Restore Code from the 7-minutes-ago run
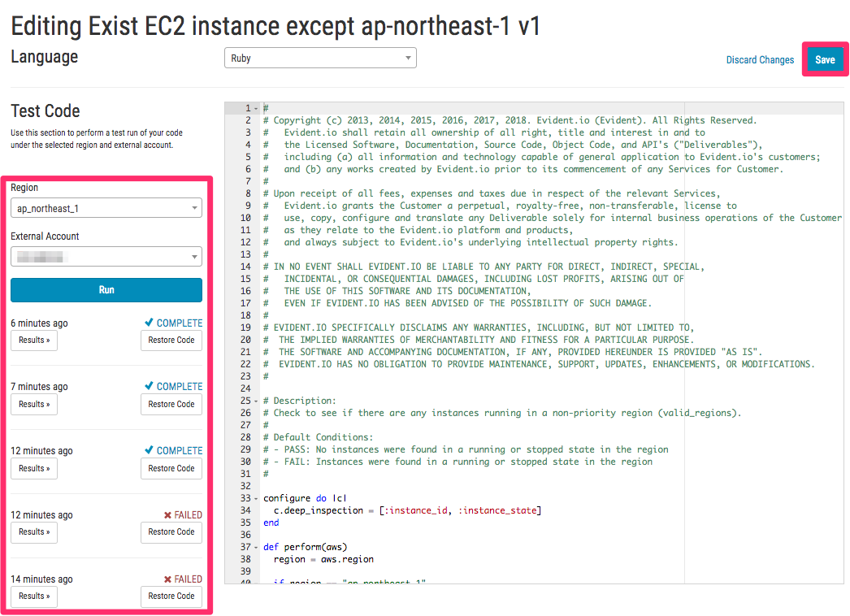The height and width of the screenshot is (616, 850). point(171,404)
